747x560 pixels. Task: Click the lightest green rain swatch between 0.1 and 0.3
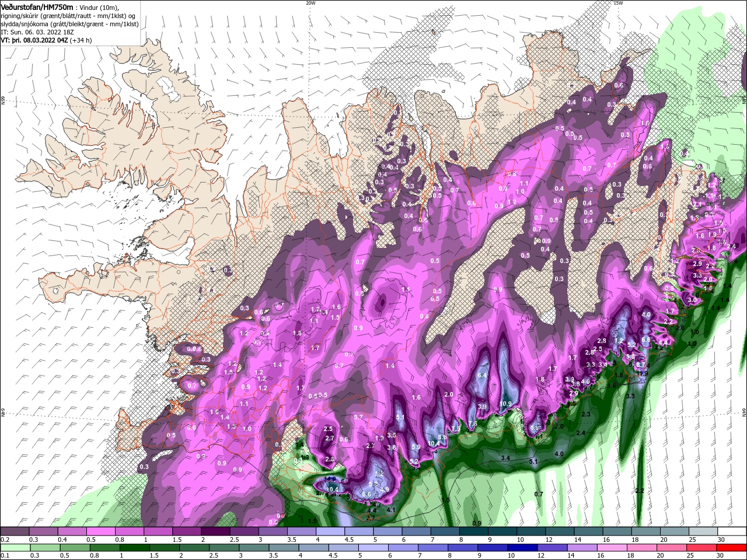(15, 548)
